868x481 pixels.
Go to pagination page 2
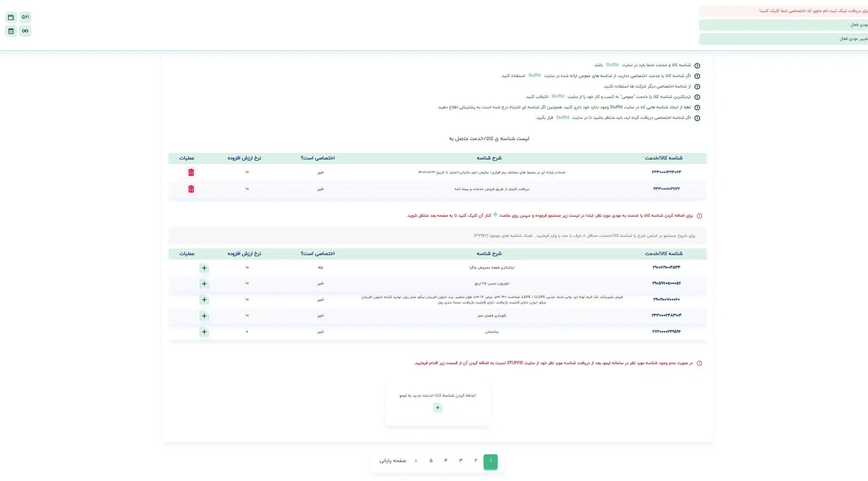point(476,460)
